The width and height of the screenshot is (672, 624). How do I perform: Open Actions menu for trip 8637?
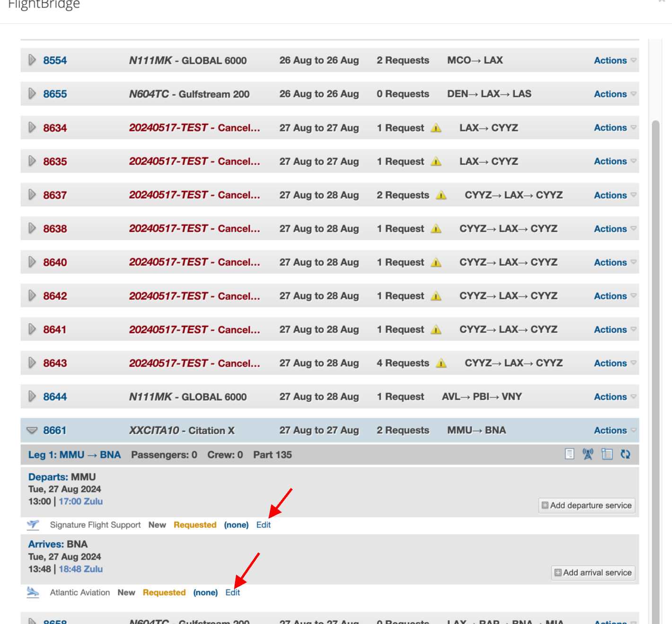coord(614,195)
